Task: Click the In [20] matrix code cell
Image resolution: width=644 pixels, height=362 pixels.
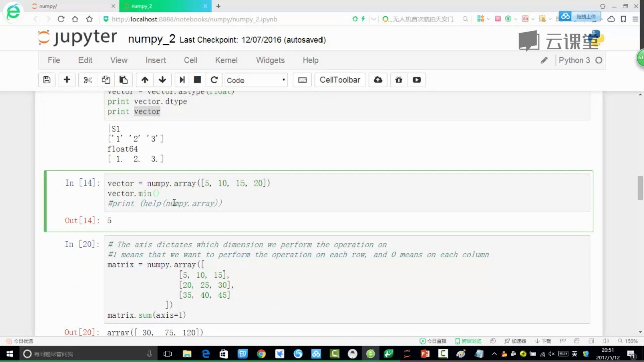Action: (x=347, y=280)
